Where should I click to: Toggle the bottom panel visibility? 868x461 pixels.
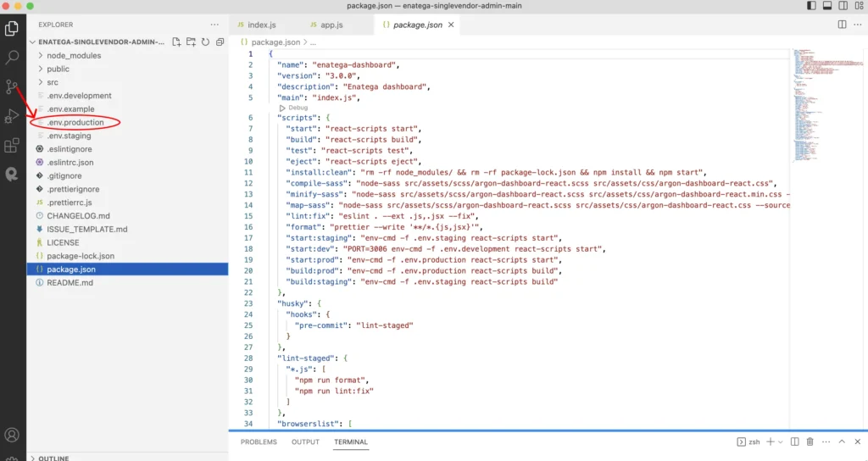826,6
